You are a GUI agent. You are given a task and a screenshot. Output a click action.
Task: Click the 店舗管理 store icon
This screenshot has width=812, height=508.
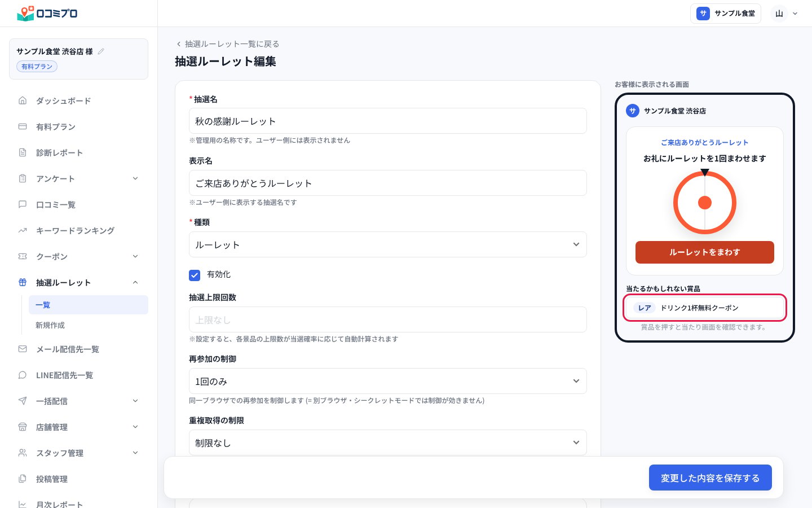coord(23,427)
